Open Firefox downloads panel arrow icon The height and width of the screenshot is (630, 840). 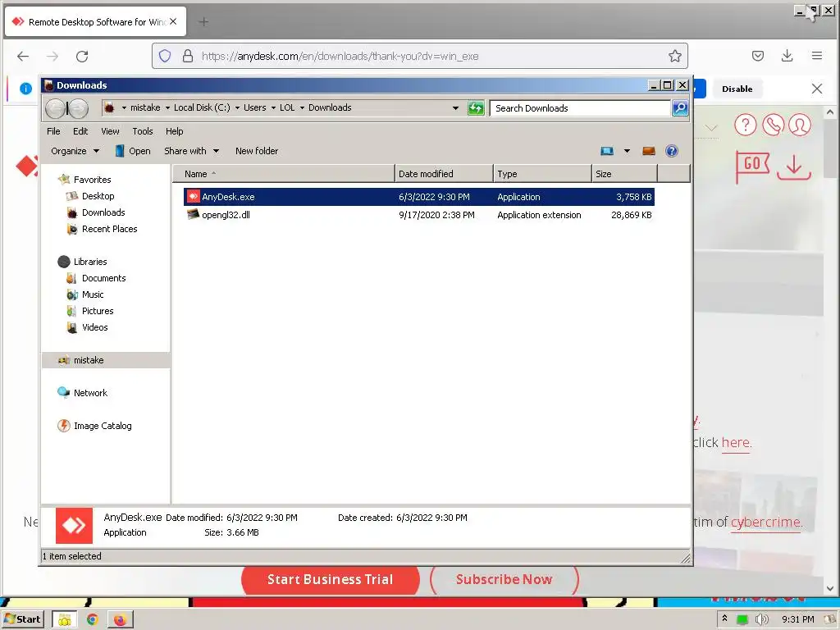(x=787, y=56)
